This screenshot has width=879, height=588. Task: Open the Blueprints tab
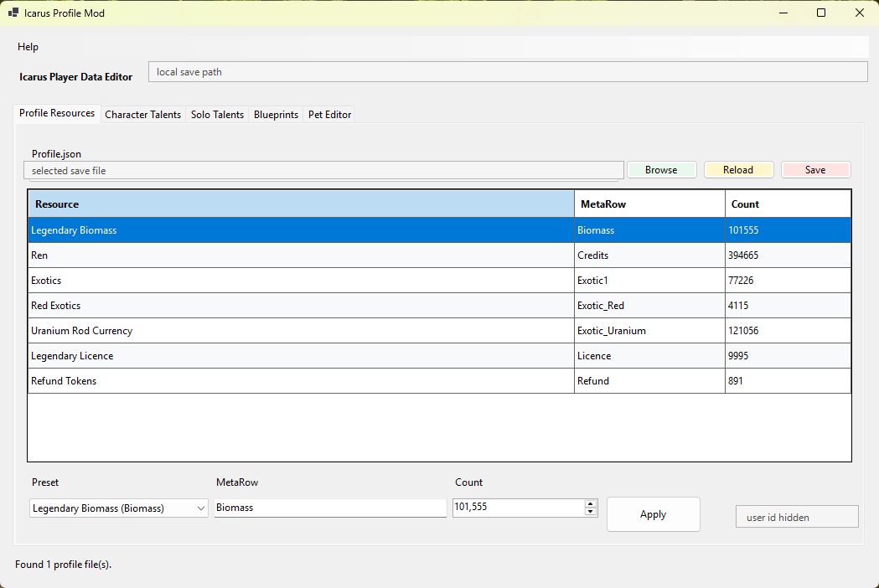pos(276,115)
